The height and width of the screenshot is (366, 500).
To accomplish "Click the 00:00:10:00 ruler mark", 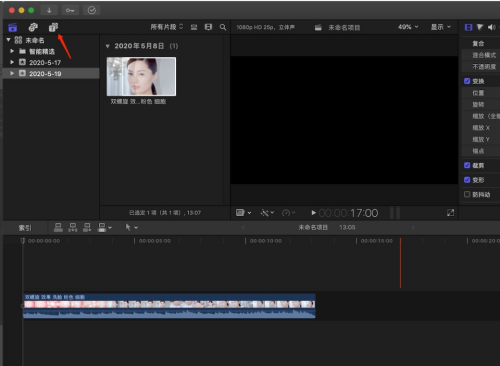I will [x=265, y=241].
